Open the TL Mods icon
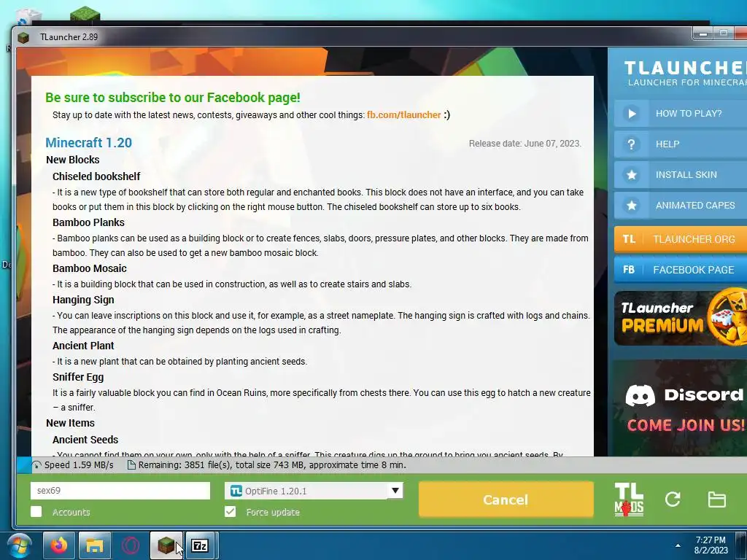The image size is (747, 560). [x=628, y=499]
